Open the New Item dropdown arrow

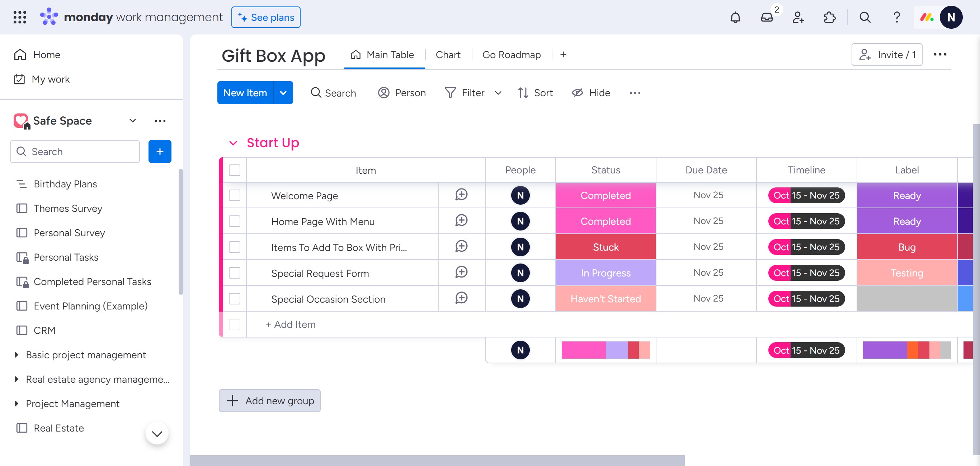point(283,93)
